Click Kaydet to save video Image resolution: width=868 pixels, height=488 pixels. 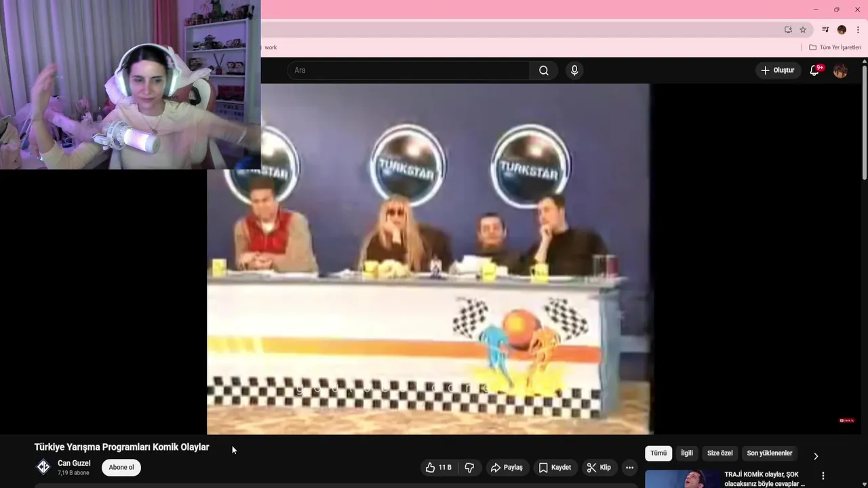(555, 468)
